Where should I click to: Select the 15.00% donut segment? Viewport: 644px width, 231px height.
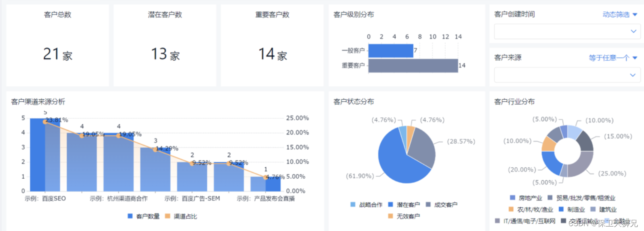tap(585, 141)
